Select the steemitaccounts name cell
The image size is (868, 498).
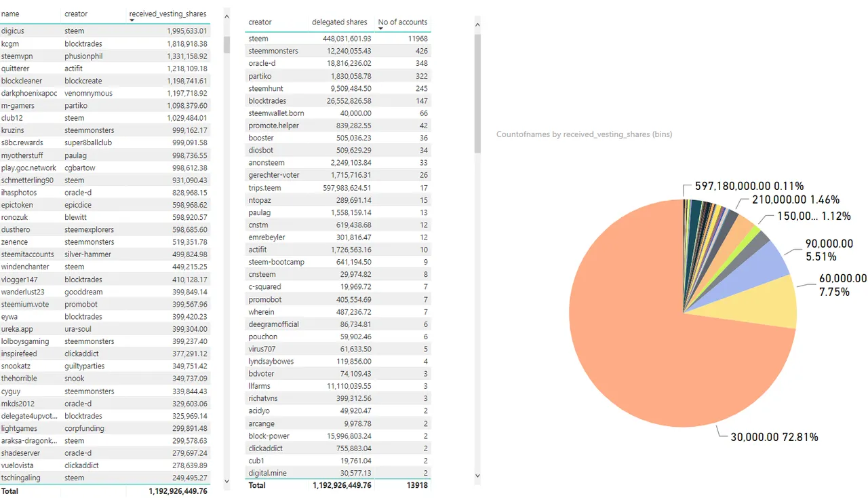tap(28, 254)
